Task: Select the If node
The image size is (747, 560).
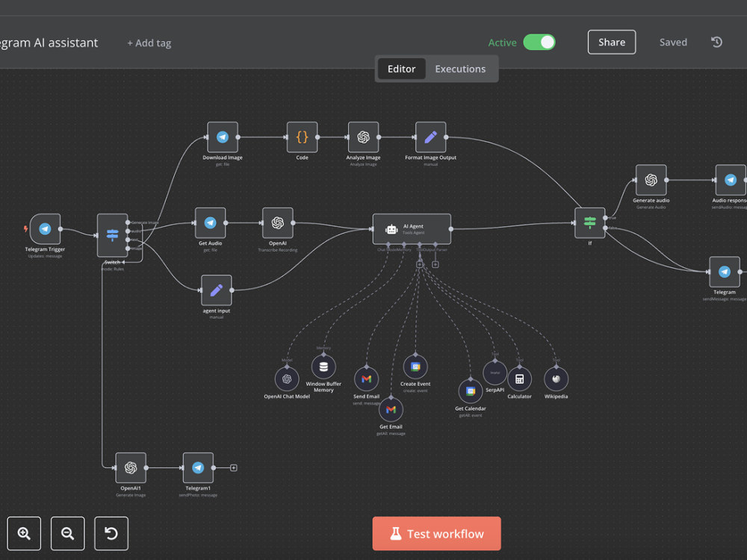Action: click(590, 223)
